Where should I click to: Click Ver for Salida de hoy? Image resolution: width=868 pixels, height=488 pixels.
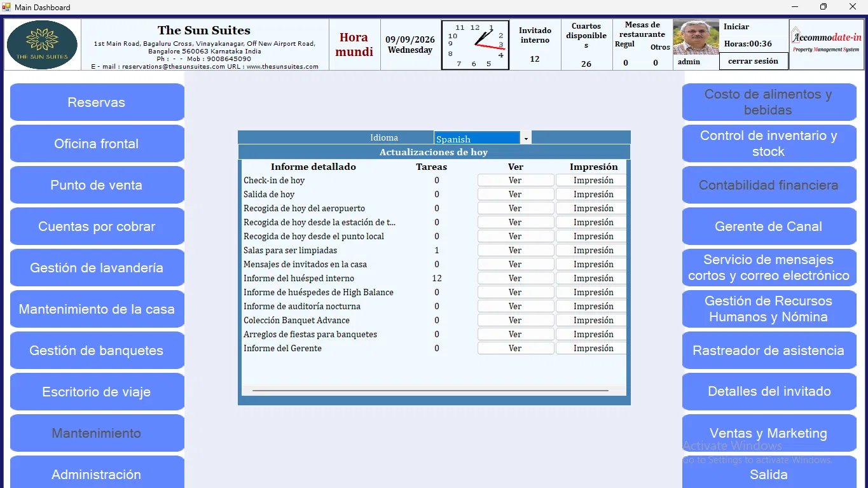coord(516,194)
